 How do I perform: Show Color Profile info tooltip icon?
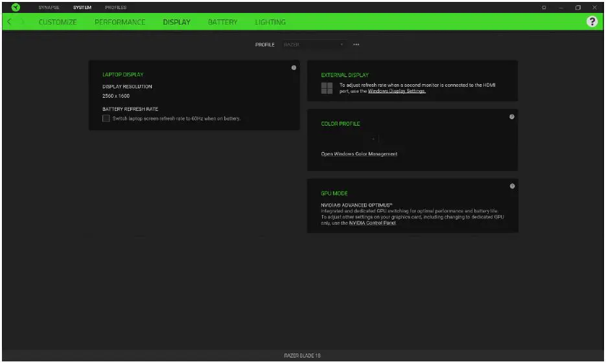click(x=512, y=117)
